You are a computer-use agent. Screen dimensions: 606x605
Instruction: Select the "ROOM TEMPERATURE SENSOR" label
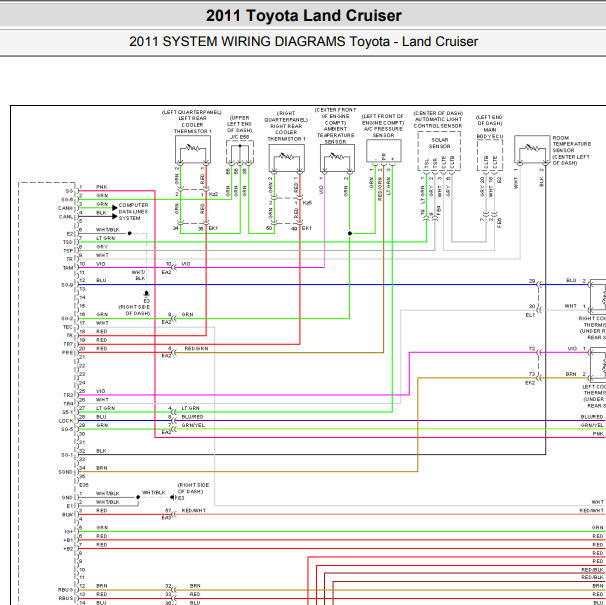click(571, 144)
